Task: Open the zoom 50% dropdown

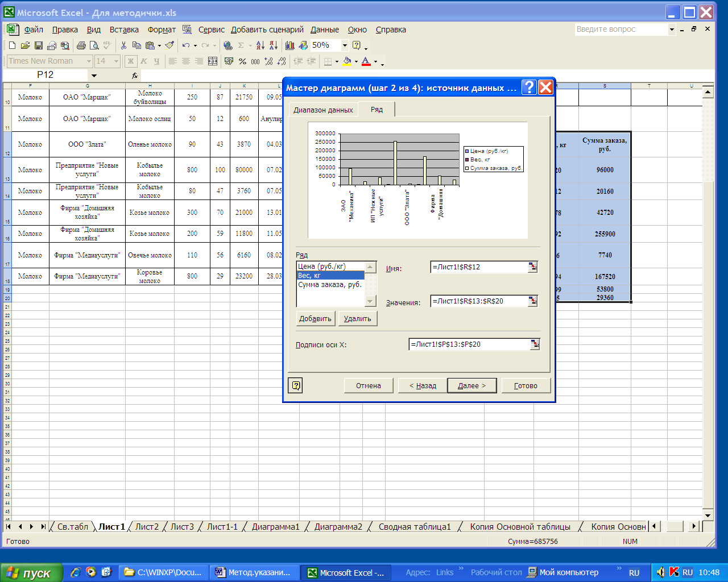Action: (345, 45)
